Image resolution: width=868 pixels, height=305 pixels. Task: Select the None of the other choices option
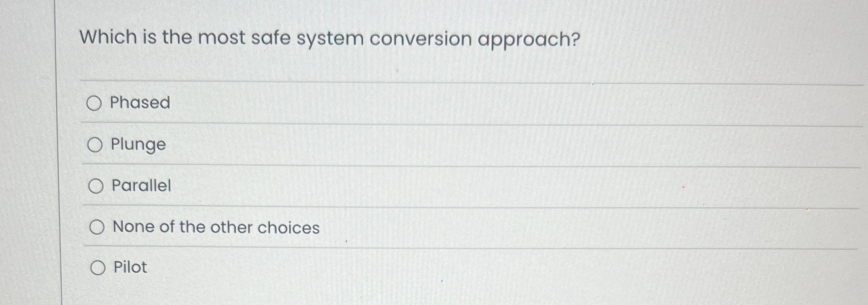[98, 227]
